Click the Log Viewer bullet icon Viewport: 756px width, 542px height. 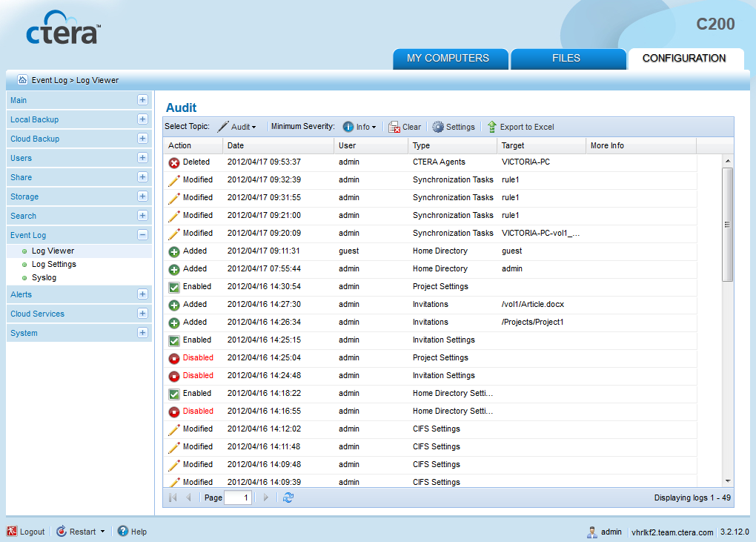pyautogui.click(x=24, y=251)
